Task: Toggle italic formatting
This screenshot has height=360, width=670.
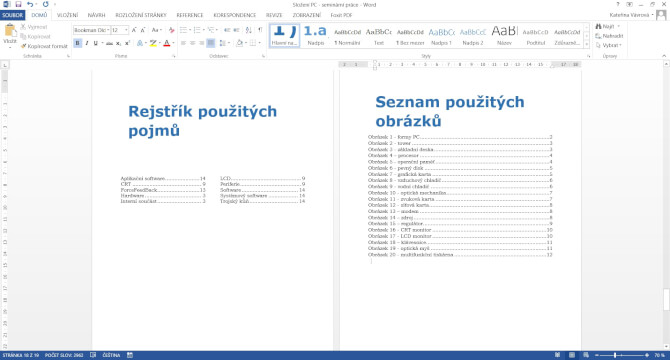Action: click(x=87, y=43)
